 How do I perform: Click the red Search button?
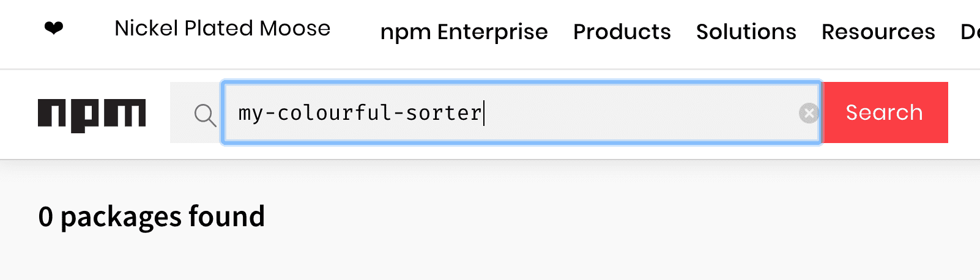tap(885, 112)
